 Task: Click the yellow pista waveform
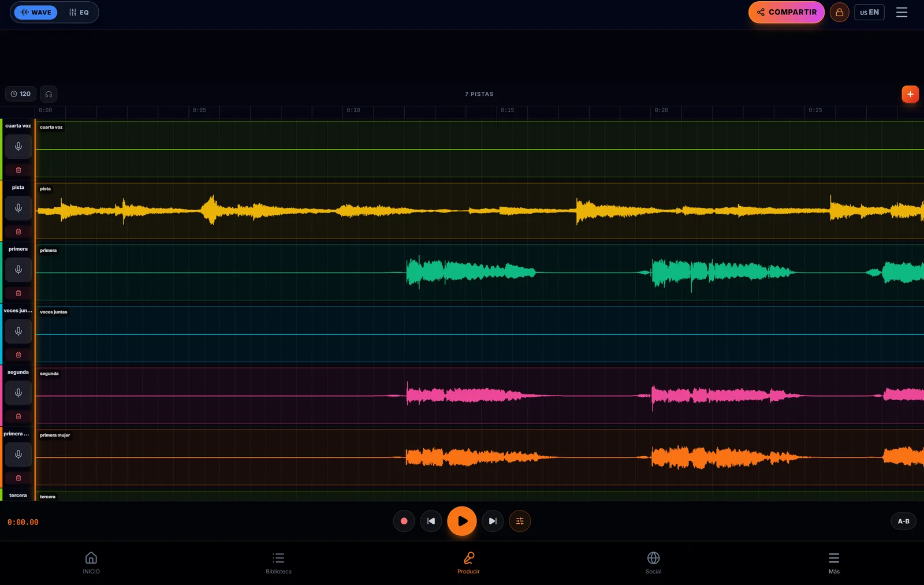[x=479, y=211]
